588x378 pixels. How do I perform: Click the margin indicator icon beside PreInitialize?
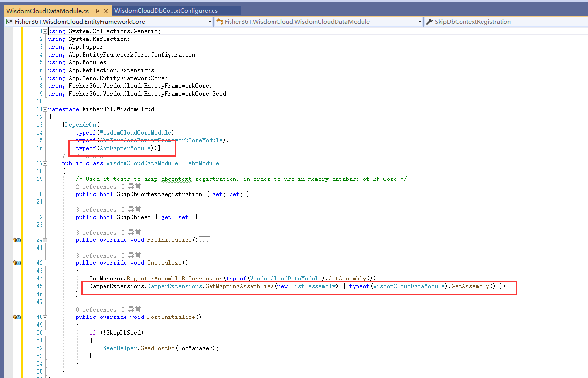point(17,240)
